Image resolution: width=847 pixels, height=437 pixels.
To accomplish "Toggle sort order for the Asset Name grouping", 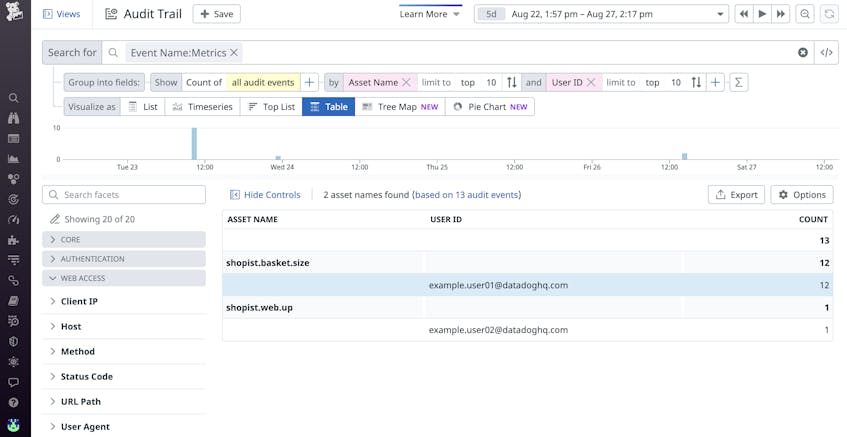I will pyautogui.click(x=512, y=82).
